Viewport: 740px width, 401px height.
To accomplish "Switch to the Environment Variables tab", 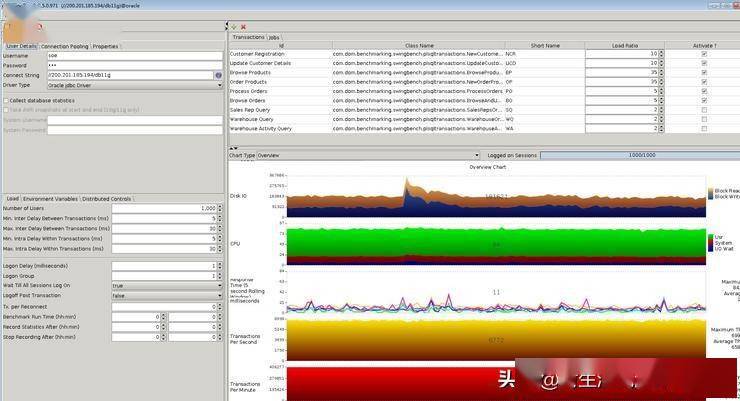I will pyautogui.click(x=50, y=199).
